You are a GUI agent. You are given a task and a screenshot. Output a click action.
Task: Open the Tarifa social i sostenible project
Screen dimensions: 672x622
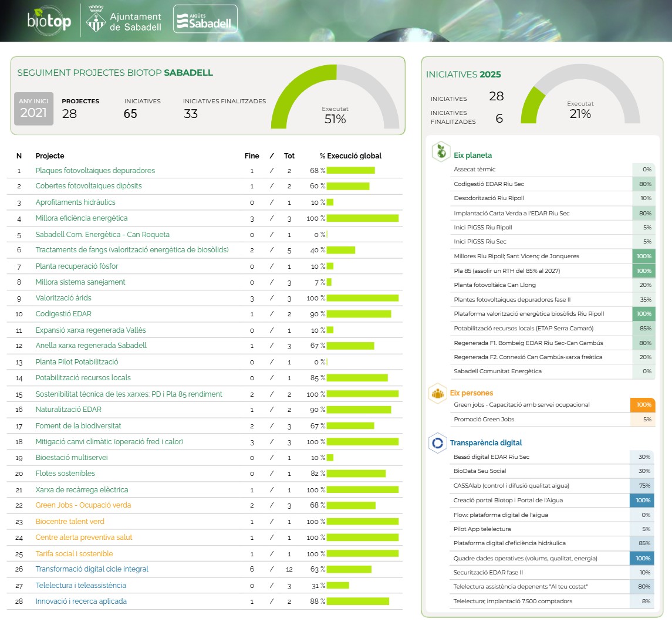[x=74, y=554]
